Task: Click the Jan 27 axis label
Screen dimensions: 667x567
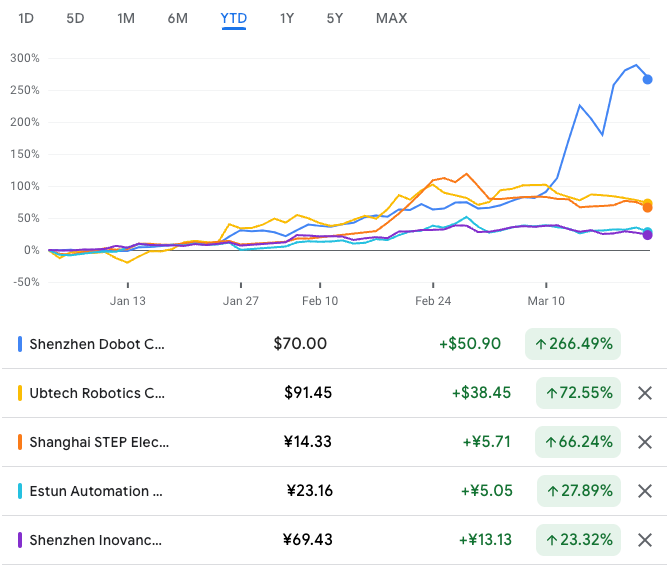Action: [241, 301]
